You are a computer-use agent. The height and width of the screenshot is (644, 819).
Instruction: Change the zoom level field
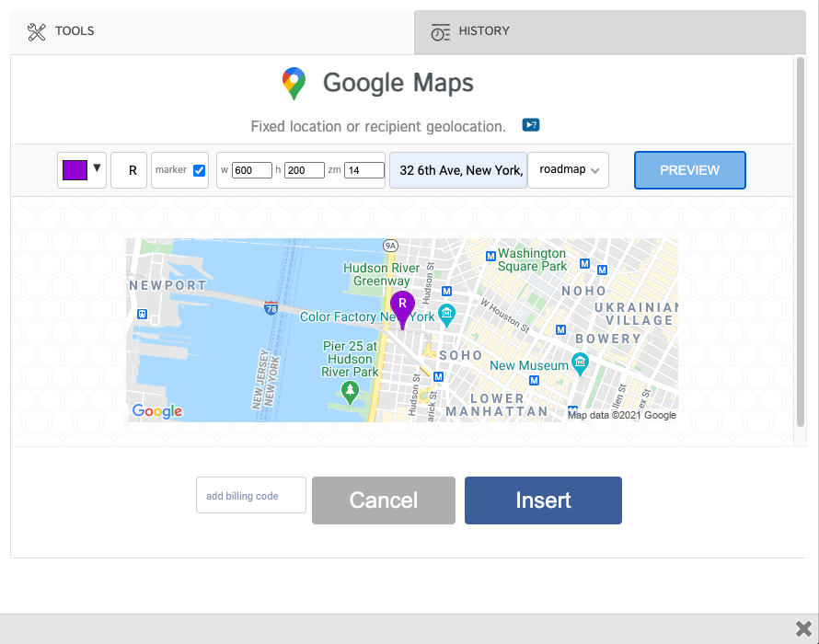click(364, 170)
